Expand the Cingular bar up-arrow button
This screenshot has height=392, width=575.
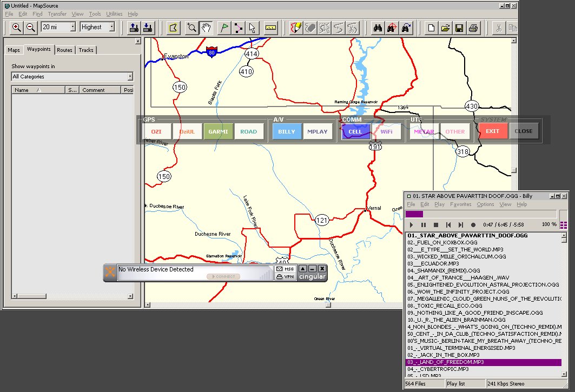coord(302,269)
